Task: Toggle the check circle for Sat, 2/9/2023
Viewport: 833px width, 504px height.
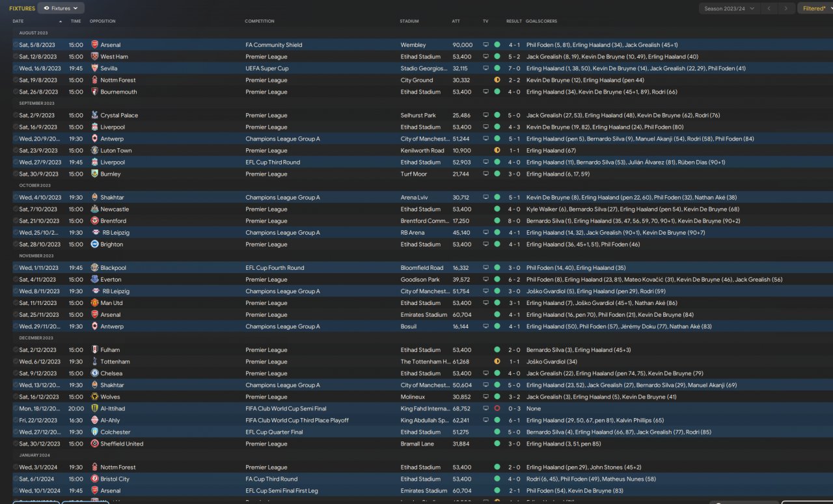Action: (16, 115)
